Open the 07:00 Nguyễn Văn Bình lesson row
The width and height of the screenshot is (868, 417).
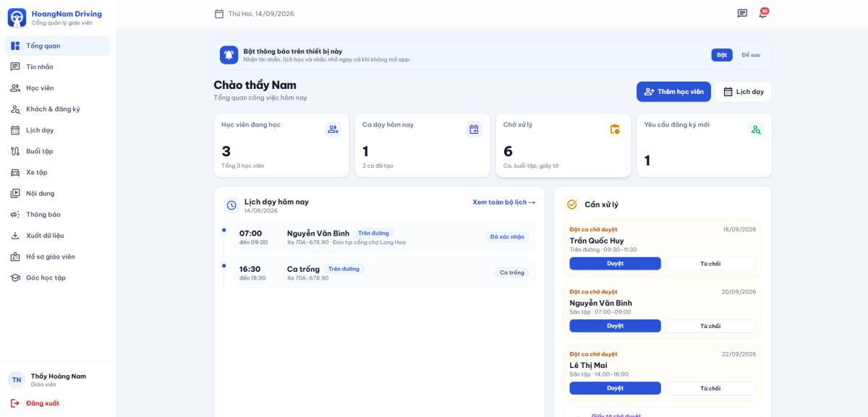(384, 237)
